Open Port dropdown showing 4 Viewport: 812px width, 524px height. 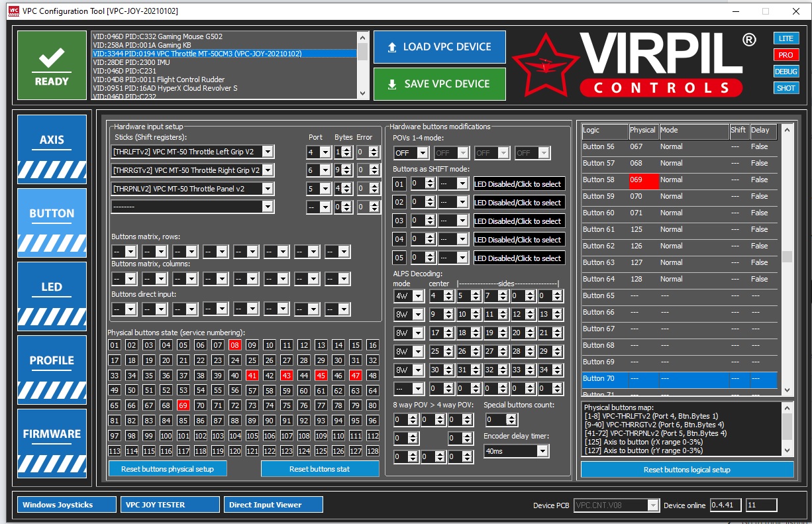318,152
